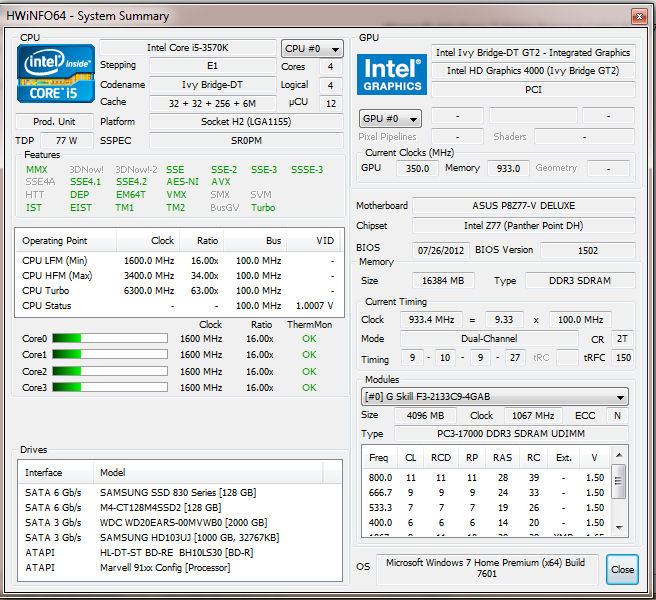This screenshot has width=656, height=600.
Task: Click the 666.7 frequency timing row
Action: (487, 492)
